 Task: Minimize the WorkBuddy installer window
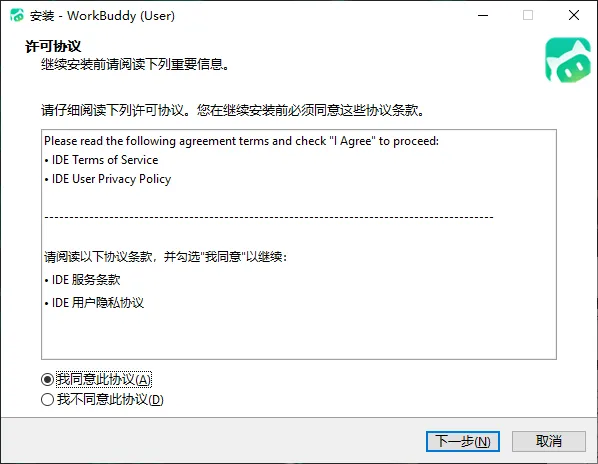[483, 15]
